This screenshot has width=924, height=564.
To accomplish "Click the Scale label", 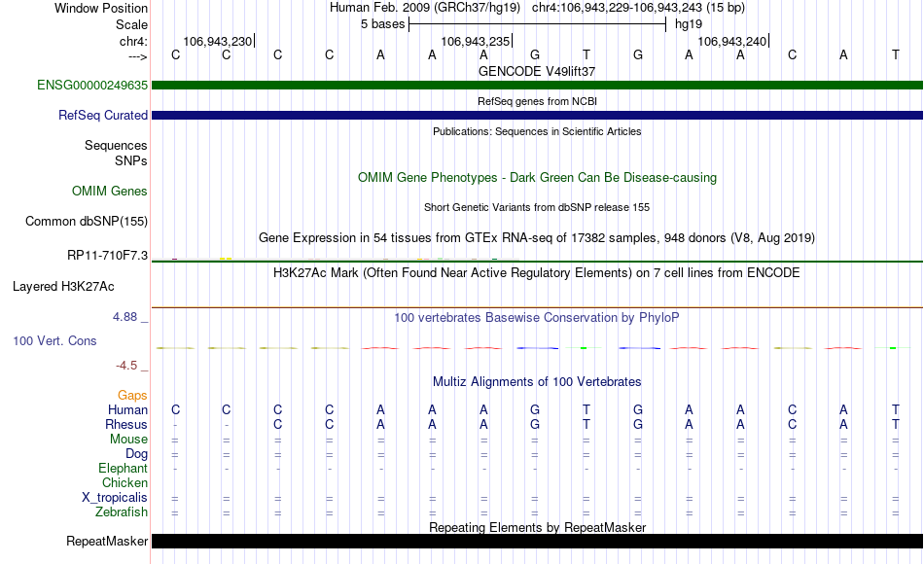I will pyautogui.click(x=131, y=24).
